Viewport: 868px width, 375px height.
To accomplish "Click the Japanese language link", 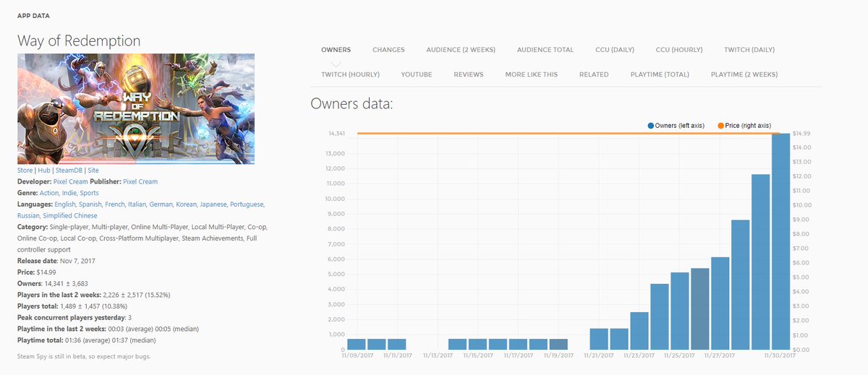I will (215, 204).
